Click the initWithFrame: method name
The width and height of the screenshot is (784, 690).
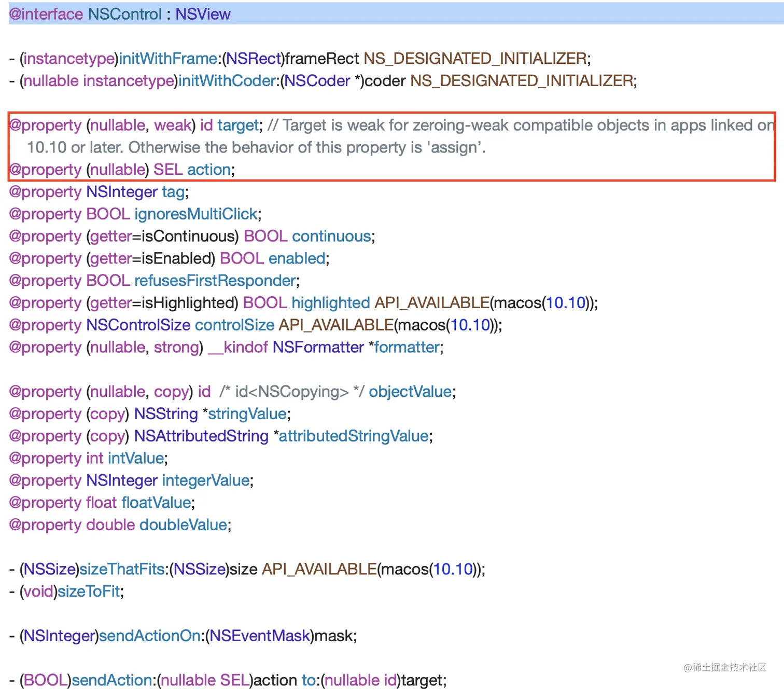click(169, 59)
